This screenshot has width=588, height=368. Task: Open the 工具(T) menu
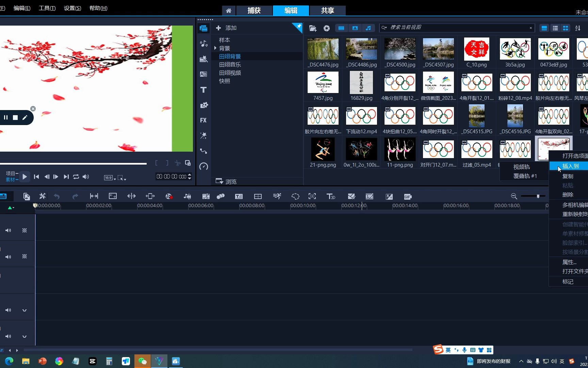click(x=47, y=8)
